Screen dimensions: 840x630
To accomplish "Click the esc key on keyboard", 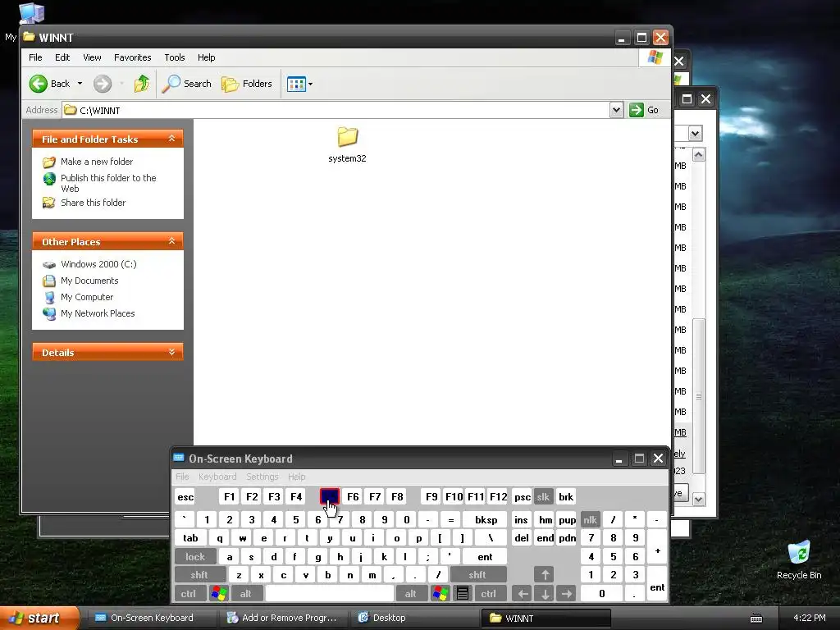I will pyautogui.click(x=185, y=496).
